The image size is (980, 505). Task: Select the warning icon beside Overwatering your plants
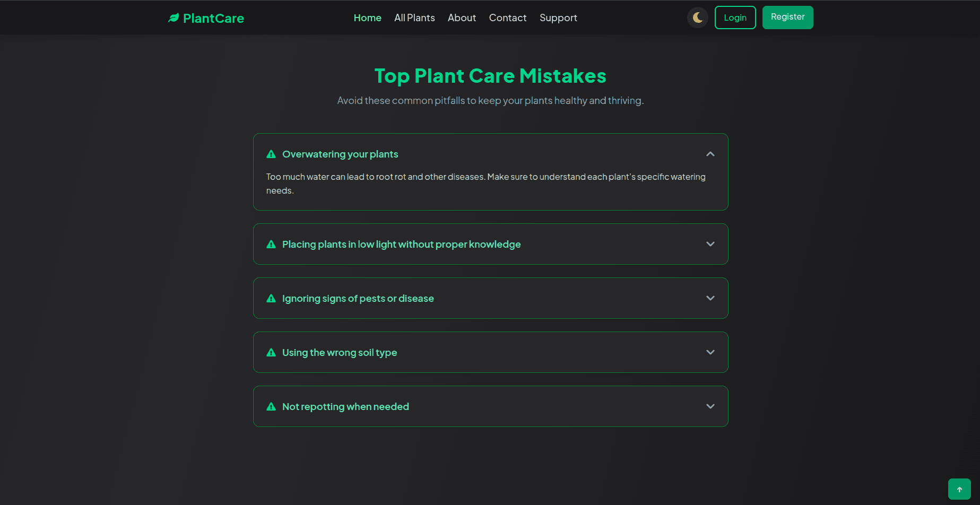pyautogui.click(x=271, y=154)
